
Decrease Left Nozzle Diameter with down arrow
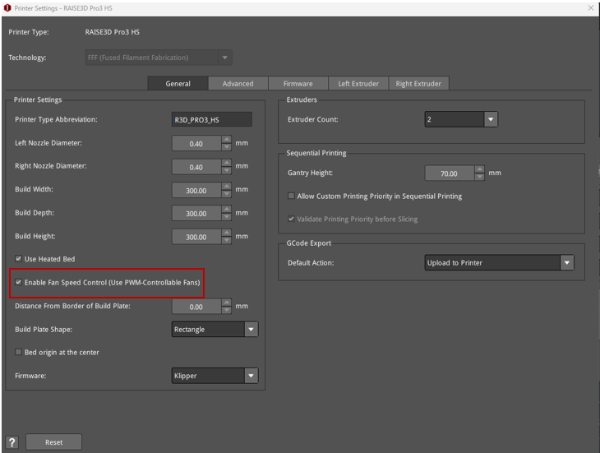coord(227,148)
